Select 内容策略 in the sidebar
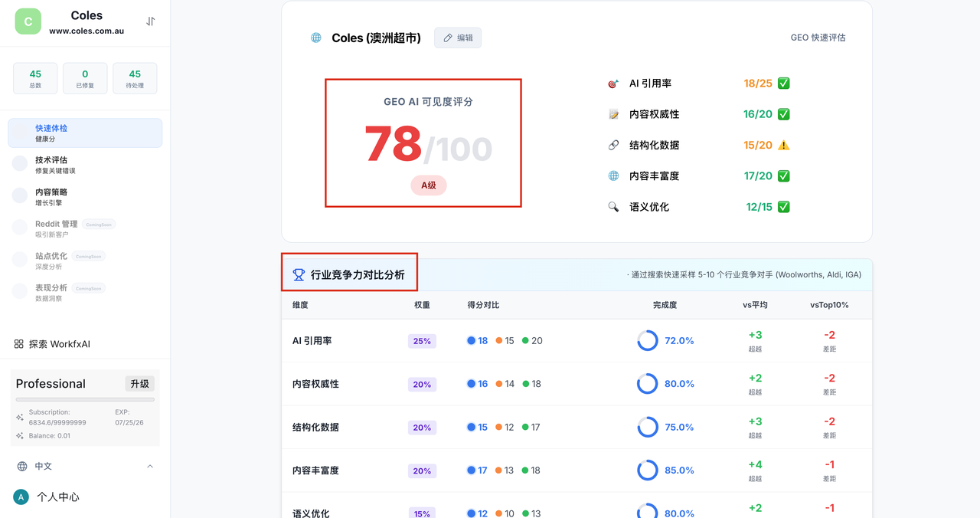 pyautogui.click(x=51, y=197)
